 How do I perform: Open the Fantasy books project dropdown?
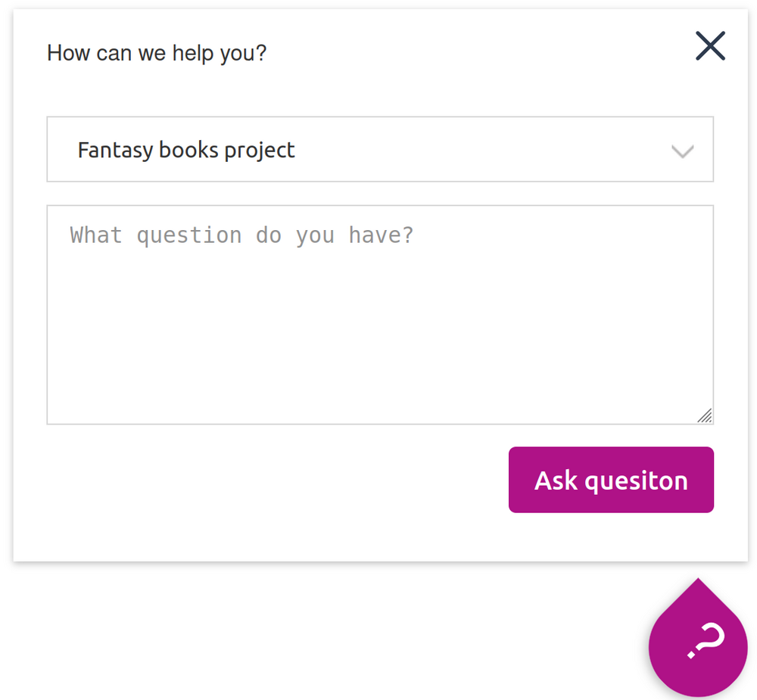click(x=380, y=149)
